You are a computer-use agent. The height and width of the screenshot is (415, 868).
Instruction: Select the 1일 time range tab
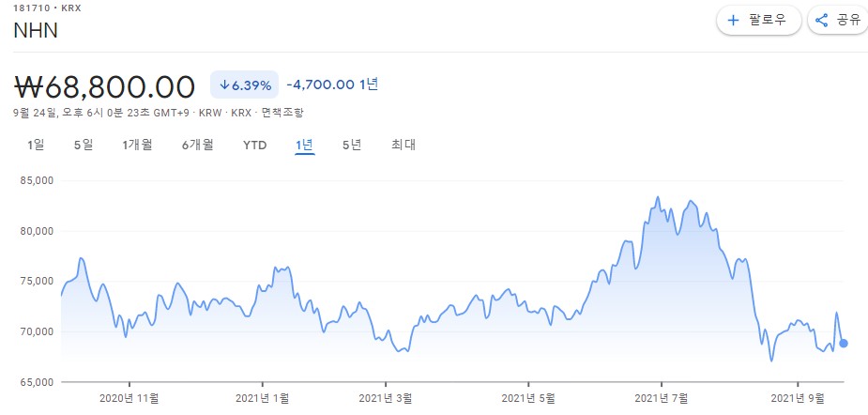[36, 146]
